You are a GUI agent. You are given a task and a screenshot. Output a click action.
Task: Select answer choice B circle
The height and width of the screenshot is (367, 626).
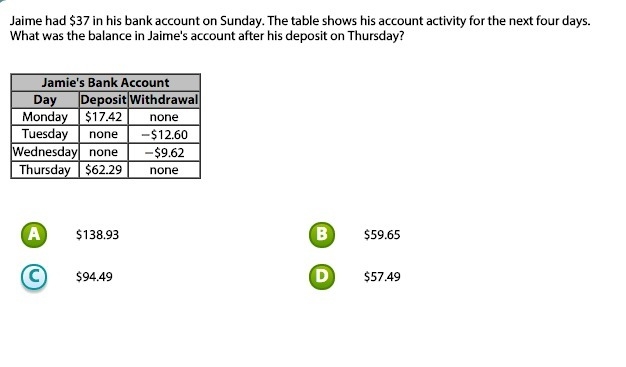pos(322,235)
